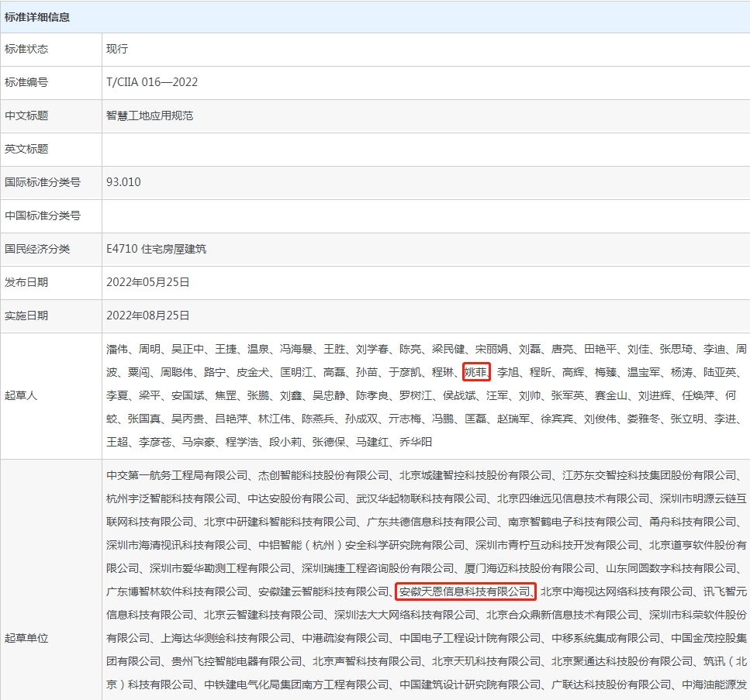Select drafter name '宋丽娟'
The width and height of the screenshot is (750, 700).
click(x=492, y=349)
